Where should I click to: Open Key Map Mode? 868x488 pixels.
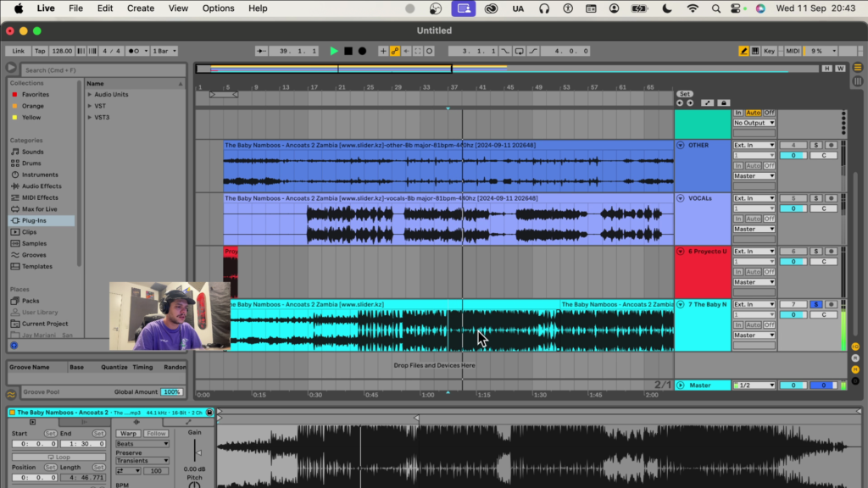[769, 51]
